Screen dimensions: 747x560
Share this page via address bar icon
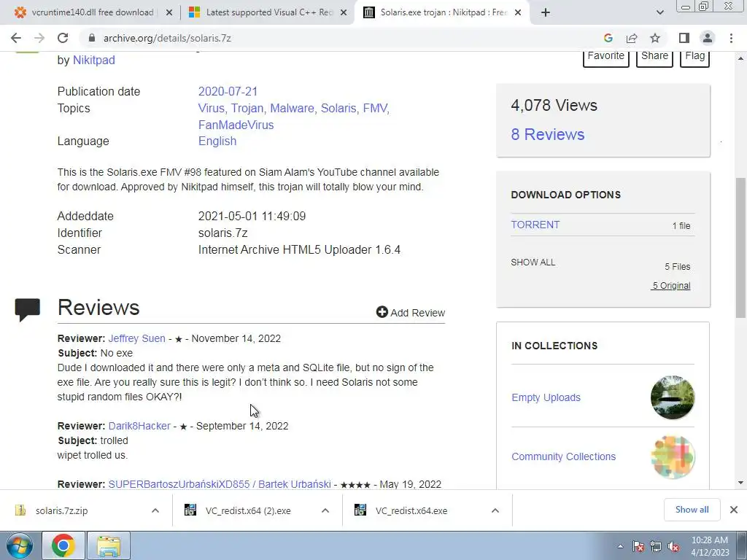632,38
